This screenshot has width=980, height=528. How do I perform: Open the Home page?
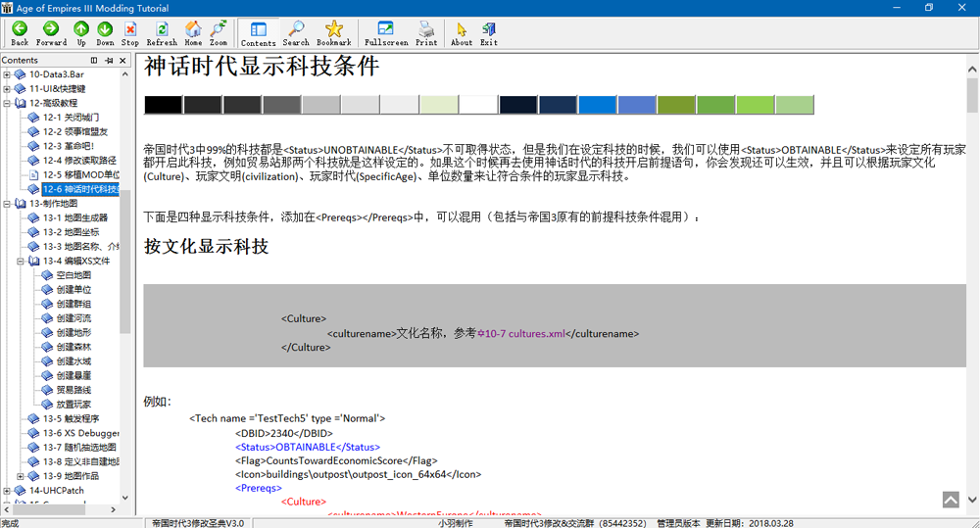click(193, 33)
